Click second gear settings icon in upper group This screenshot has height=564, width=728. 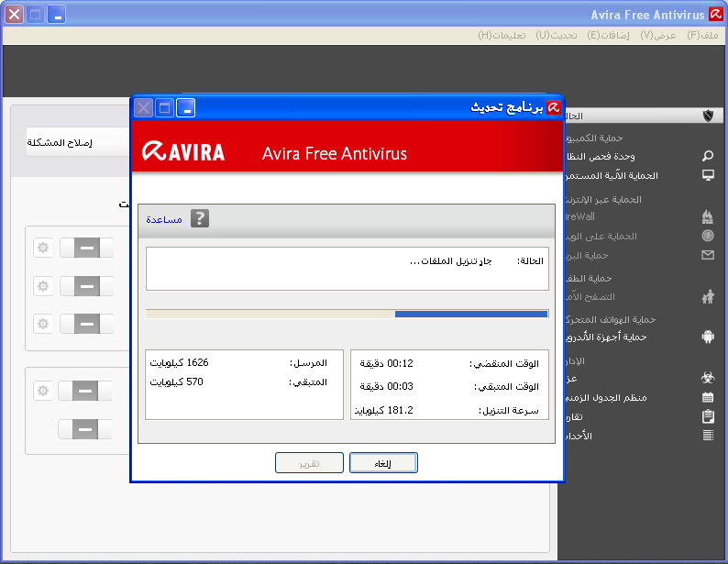[43, 286]
